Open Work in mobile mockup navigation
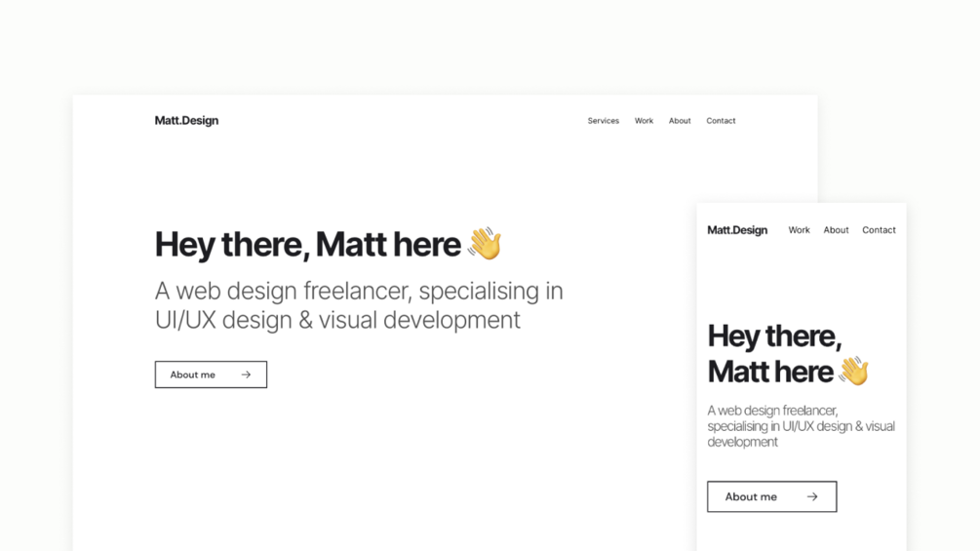 (799, 230)
